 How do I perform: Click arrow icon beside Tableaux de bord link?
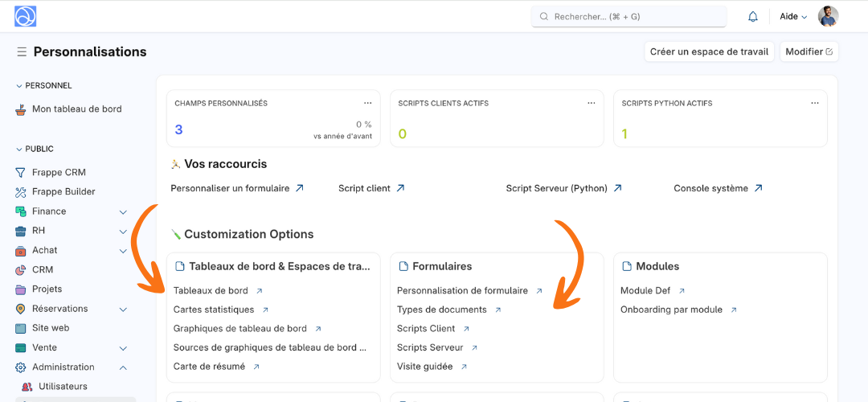(x=260, y=291)
